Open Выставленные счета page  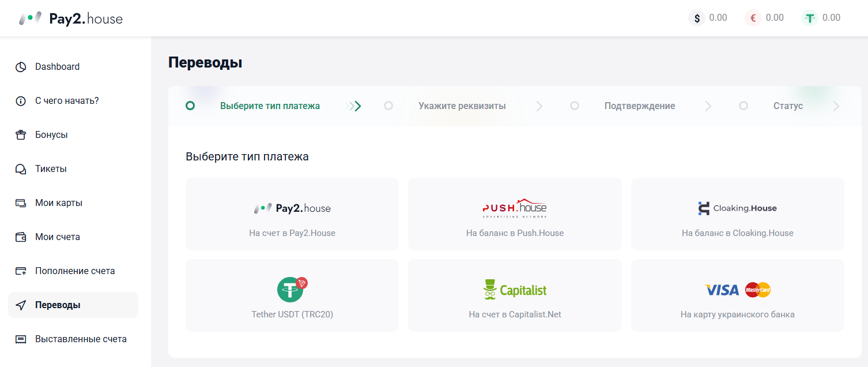73,339
